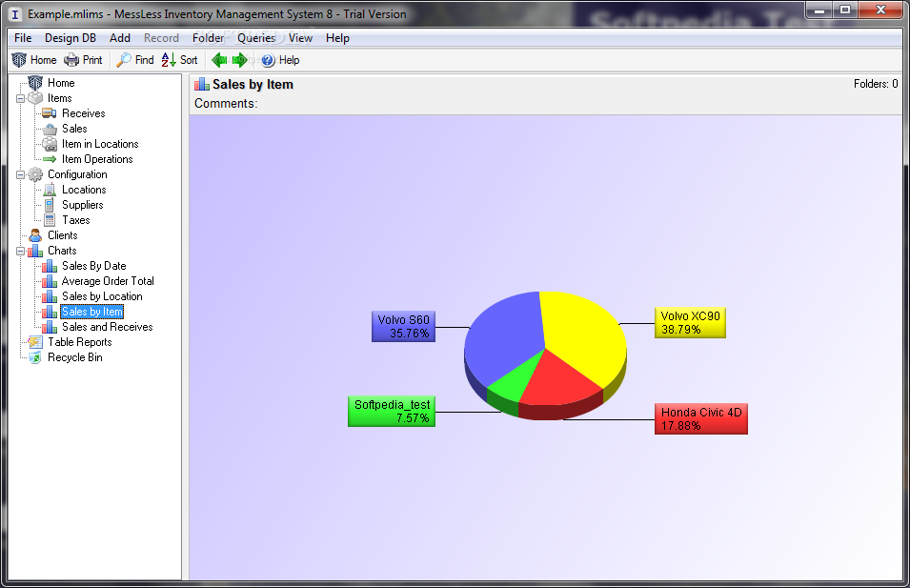
Task: Open Taxes under Configuration
Action: point(76,220)
